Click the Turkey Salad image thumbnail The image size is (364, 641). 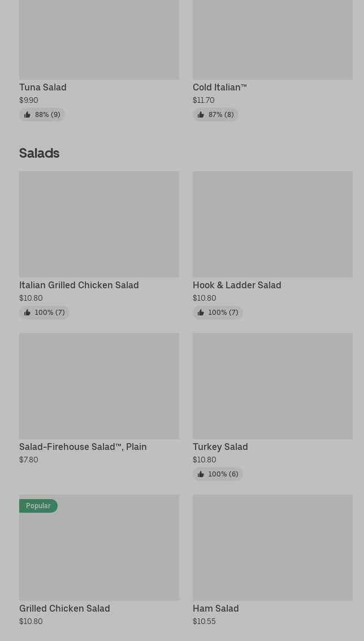[x=272, y=386]
